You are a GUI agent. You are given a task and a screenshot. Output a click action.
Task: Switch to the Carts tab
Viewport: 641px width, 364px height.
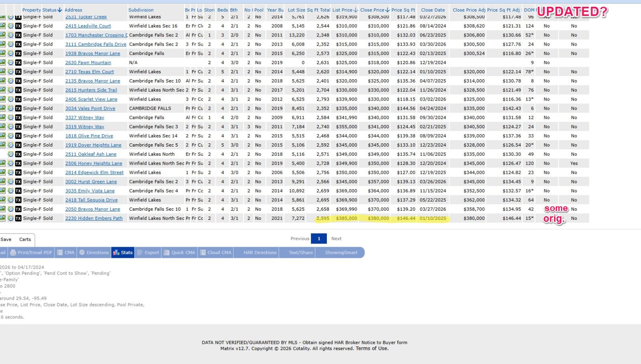(25, 239)
